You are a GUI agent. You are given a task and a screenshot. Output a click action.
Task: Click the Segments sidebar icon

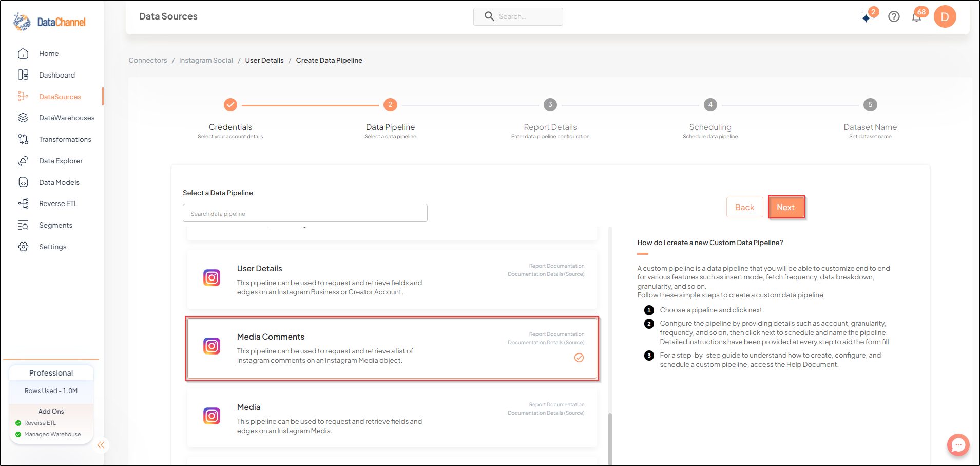click(23, 225)
